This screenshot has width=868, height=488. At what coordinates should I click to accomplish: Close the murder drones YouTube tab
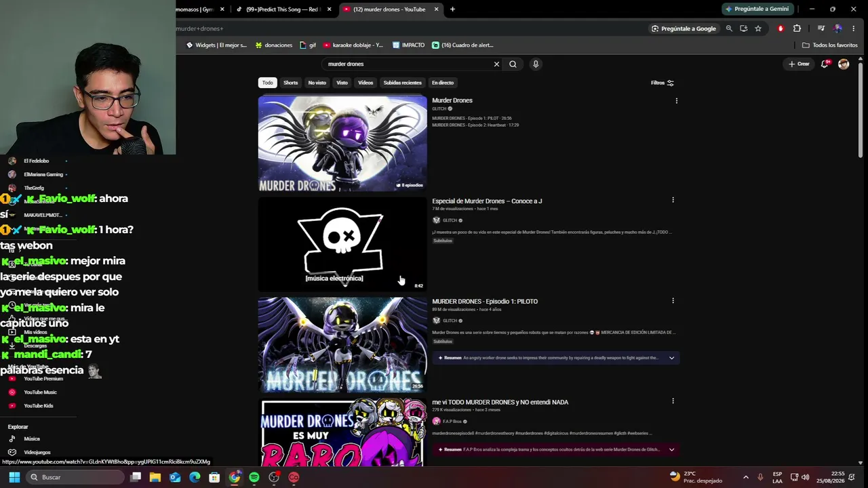[x=437, y=9]
